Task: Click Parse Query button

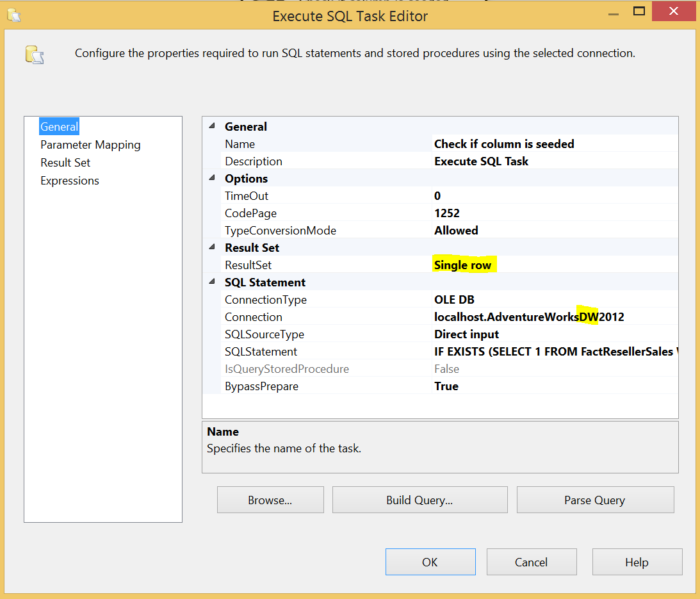Action: (595, 500)
